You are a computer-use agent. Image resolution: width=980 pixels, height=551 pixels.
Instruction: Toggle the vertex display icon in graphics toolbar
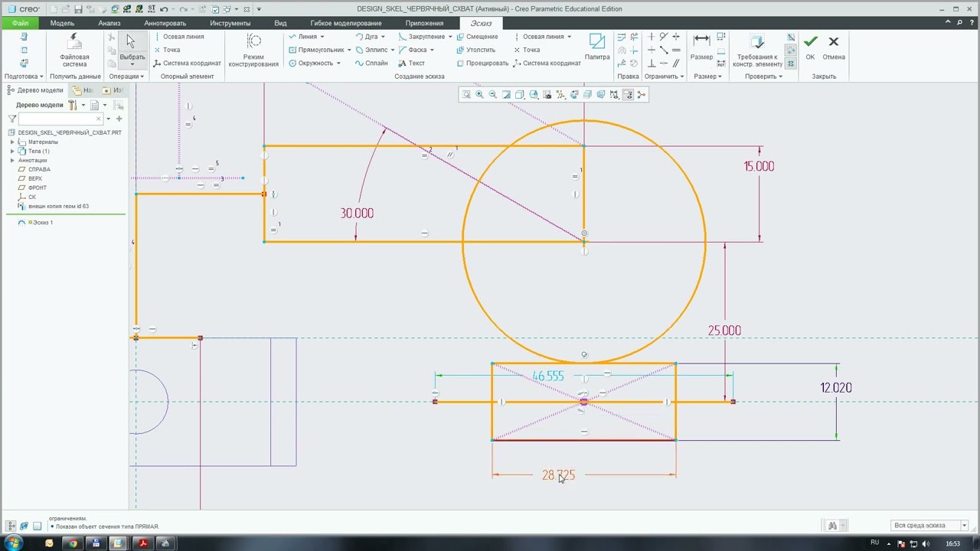[x=642, y=95]
